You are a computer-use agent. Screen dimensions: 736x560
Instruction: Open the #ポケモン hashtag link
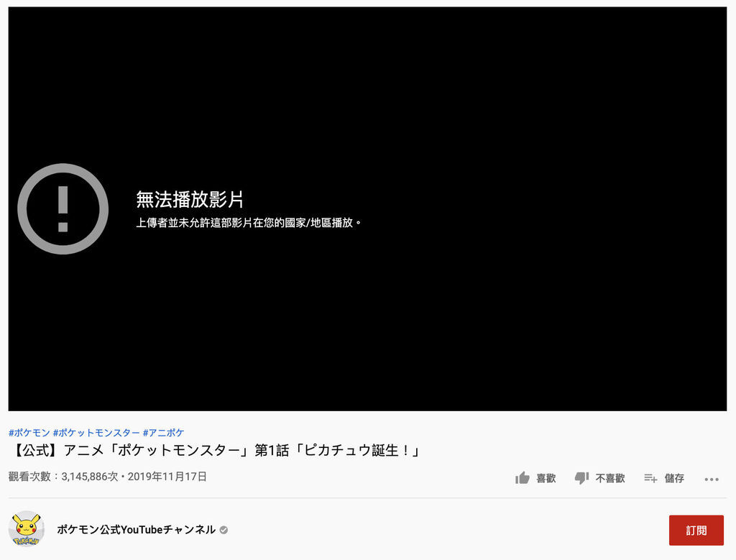pos(29,432)
